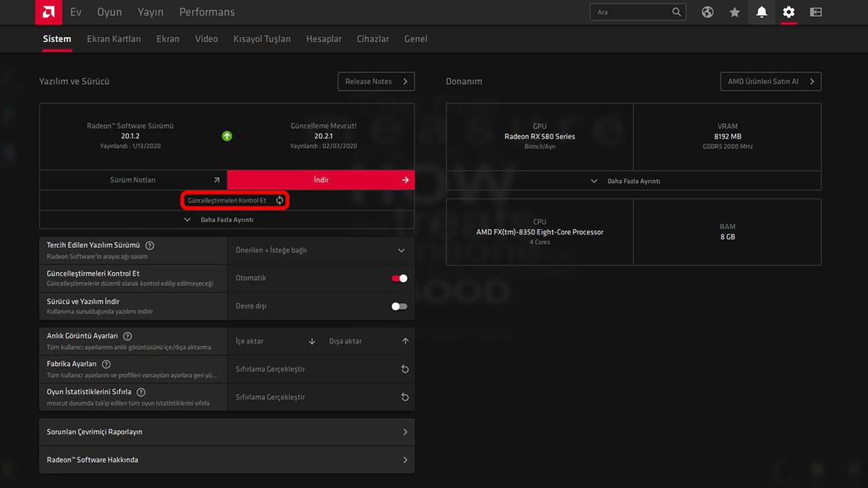Open the settings gear icon
Image resolution: width=868 pixels, height=488 pixels.
[x=788, y=12]
